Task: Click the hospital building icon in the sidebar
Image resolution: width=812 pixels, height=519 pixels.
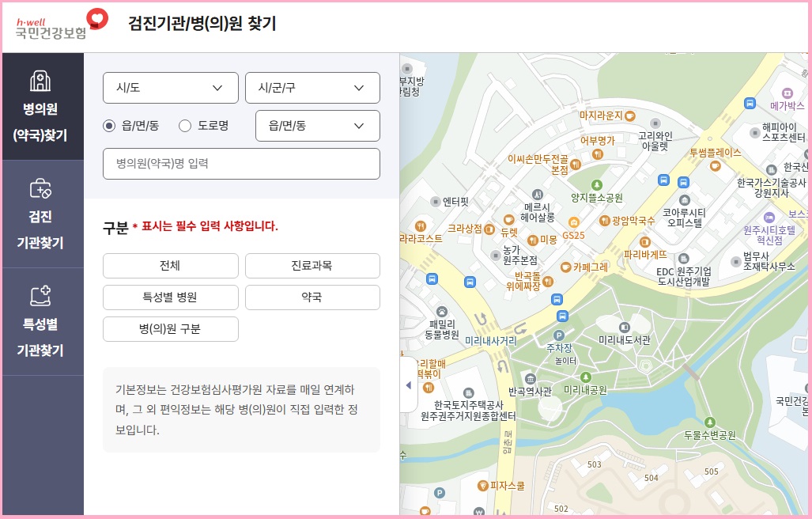Action: (x=40, y=81)
